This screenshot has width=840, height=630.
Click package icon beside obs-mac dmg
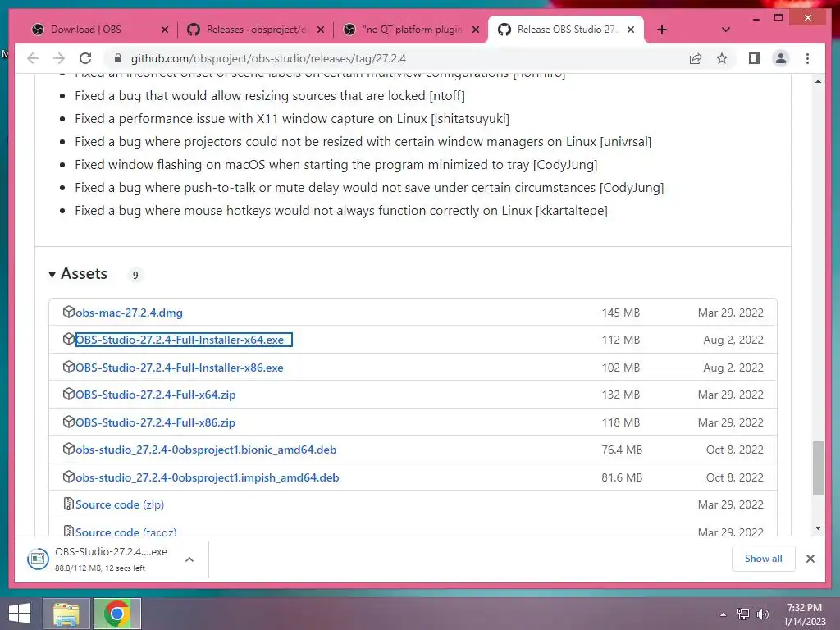69,312
